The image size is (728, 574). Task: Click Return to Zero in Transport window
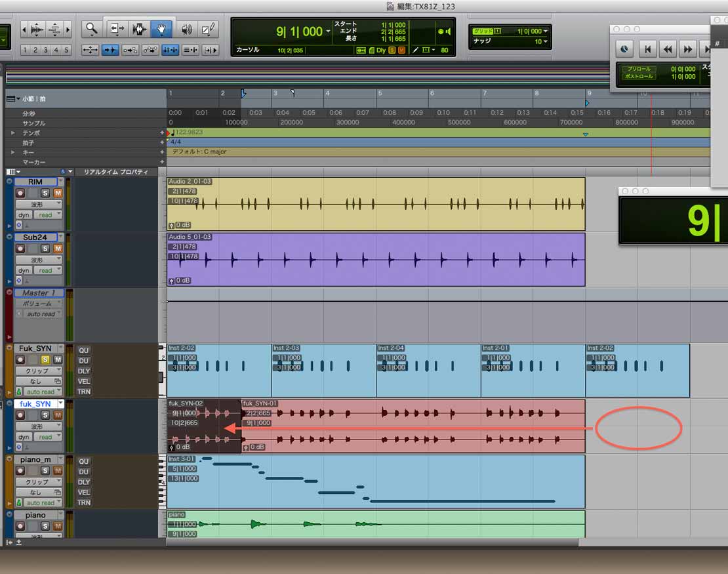click(647, 49)
